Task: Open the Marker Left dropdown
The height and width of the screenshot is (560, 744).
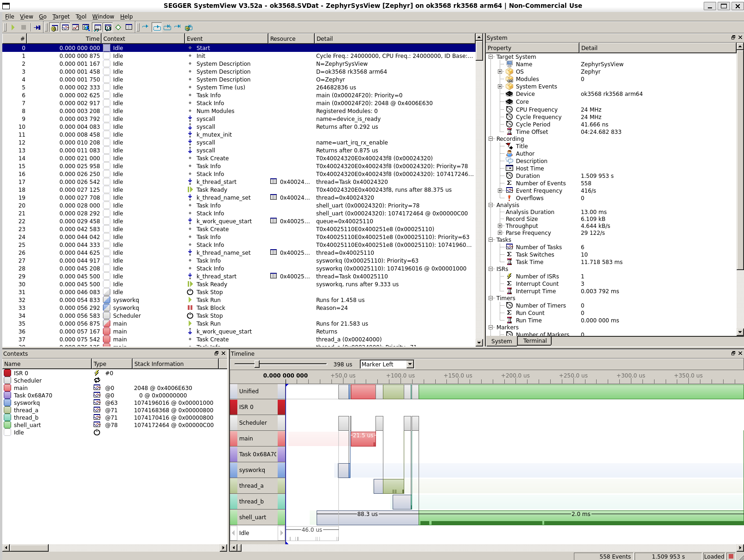Action: 387,365
